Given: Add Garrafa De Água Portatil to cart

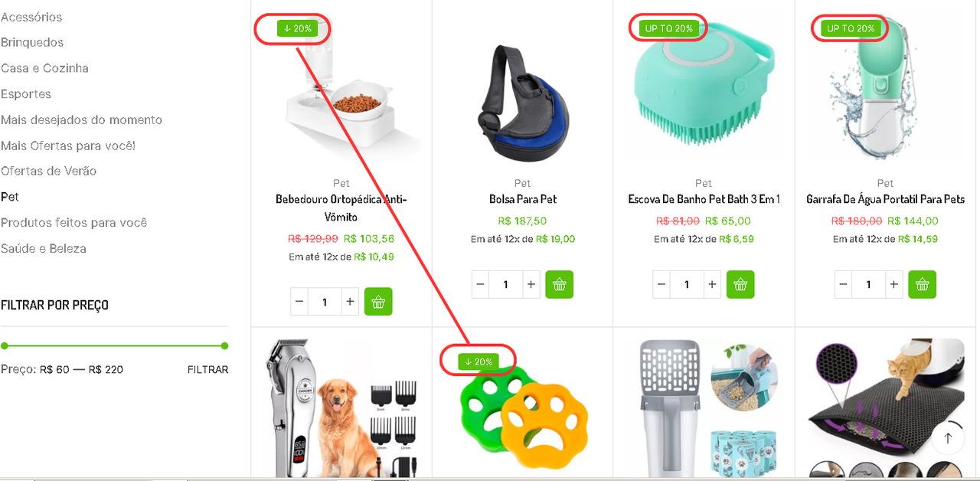Looking at the screenshot, I should click(x=922, y=284).
